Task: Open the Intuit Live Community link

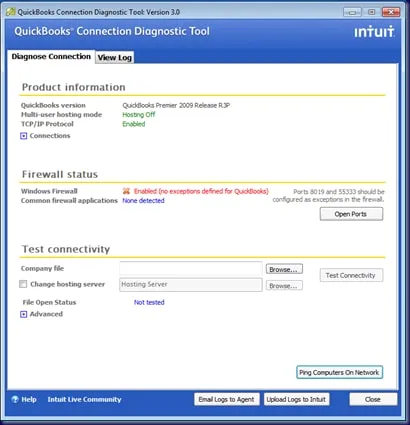Action: (84, 399)
